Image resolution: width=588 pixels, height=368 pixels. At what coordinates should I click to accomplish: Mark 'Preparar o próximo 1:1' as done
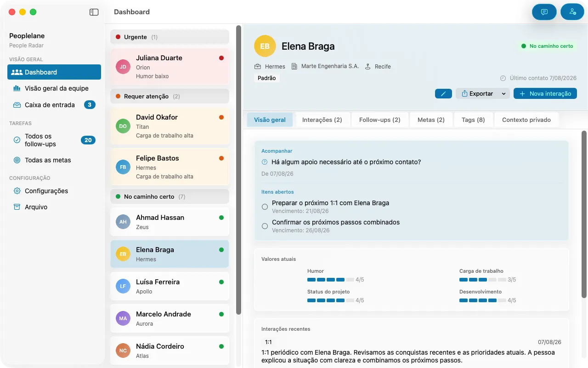[x=265, y=207]
